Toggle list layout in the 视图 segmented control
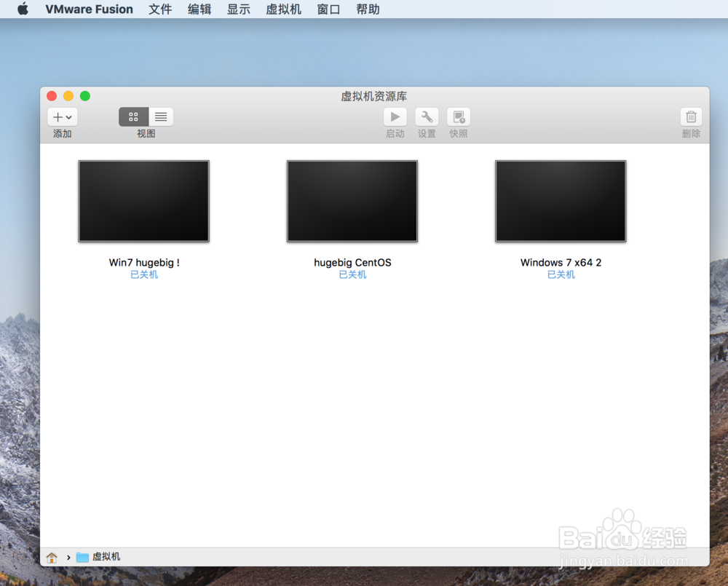Screen dimensions: 728x586 (160, 116)
